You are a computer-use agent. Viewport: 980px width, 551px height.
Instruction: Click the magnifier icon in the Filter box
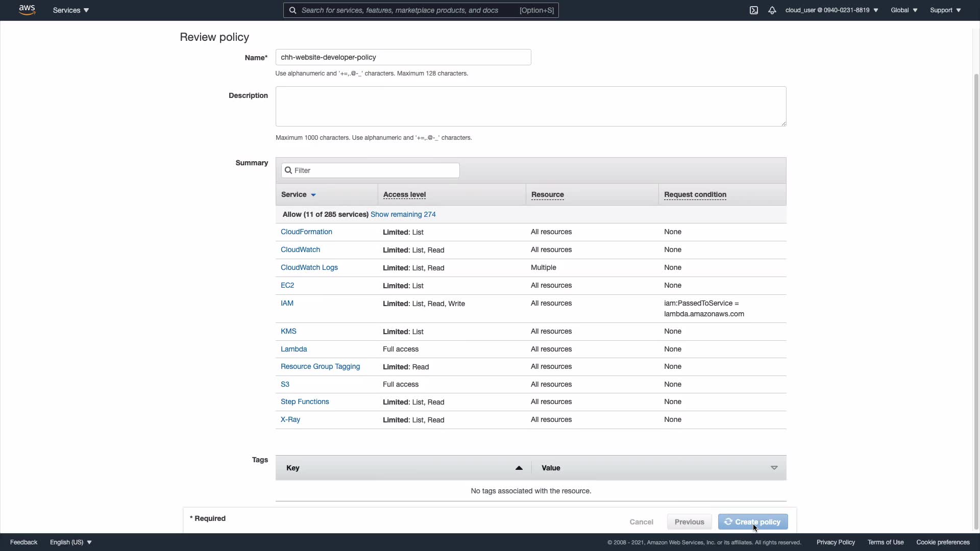pos(288,170)
